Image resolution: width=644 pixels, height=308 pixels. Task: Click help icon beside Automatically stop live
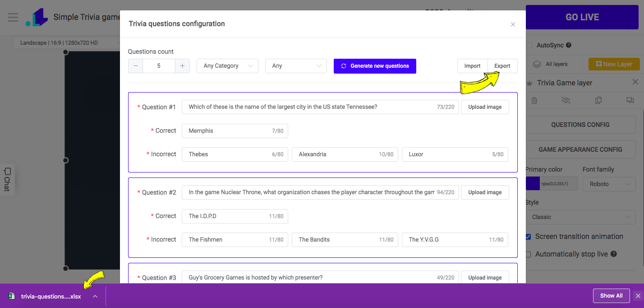point(614,254)
